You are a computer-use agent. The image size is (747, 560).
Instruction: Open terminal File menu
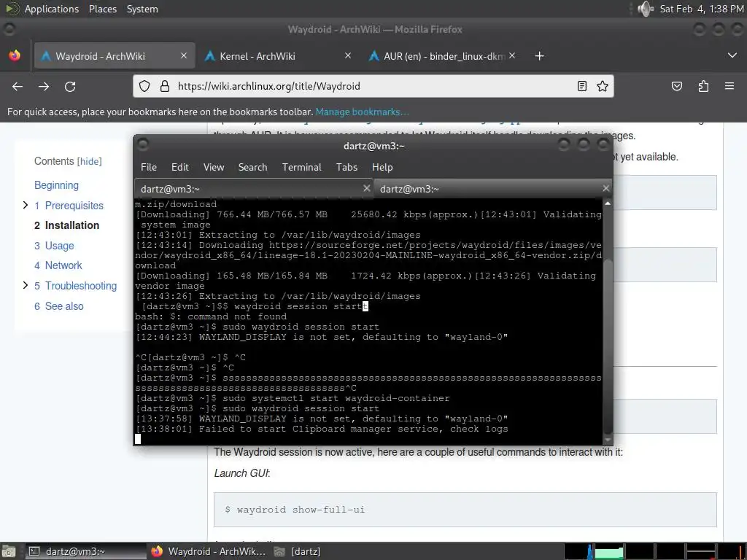(x=149, y=167)
